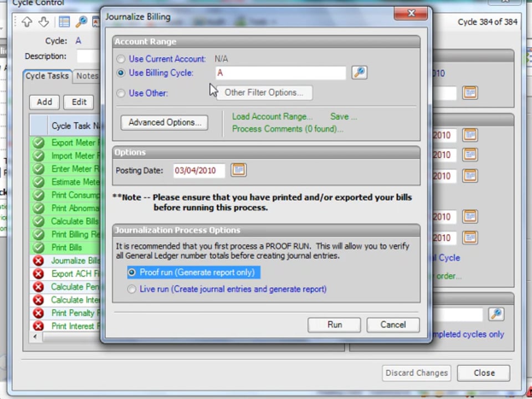Click Description field in Cycle Control

coord(89,57)
